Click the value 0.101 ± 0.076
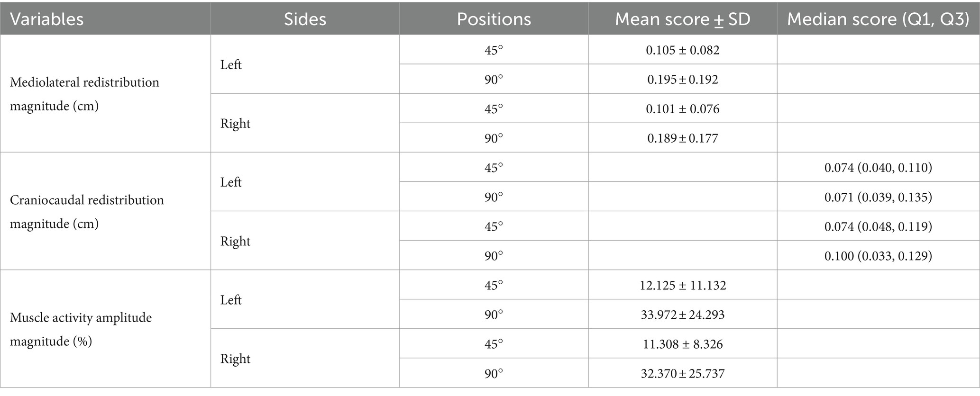Image resolution: width=980 pixels, height=396 pixels. 683,108
